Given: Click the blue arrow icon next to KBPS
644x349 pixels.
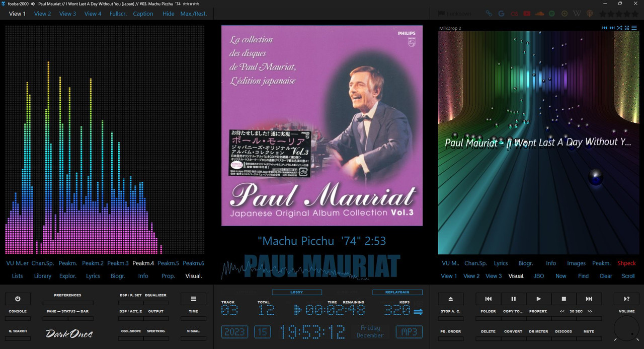Looking at the screenshot, I should [418, 312].
